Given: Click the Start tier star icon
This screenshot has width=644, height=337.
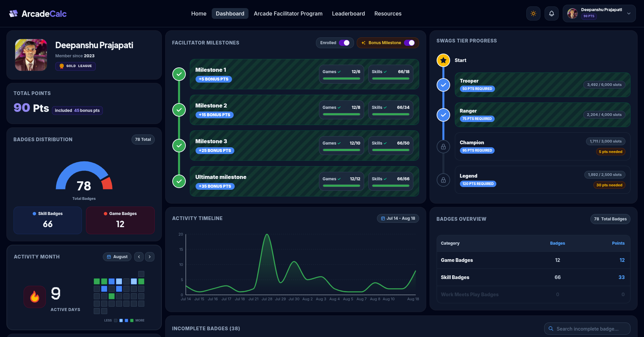Looking at the screenshot, I should pos(443,60).
